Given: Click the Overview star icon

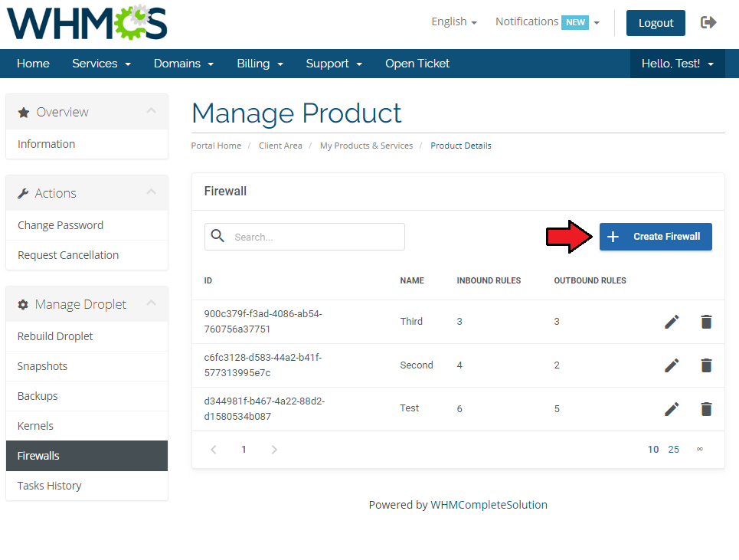Looking at the screenshot, I should (24, 113).
